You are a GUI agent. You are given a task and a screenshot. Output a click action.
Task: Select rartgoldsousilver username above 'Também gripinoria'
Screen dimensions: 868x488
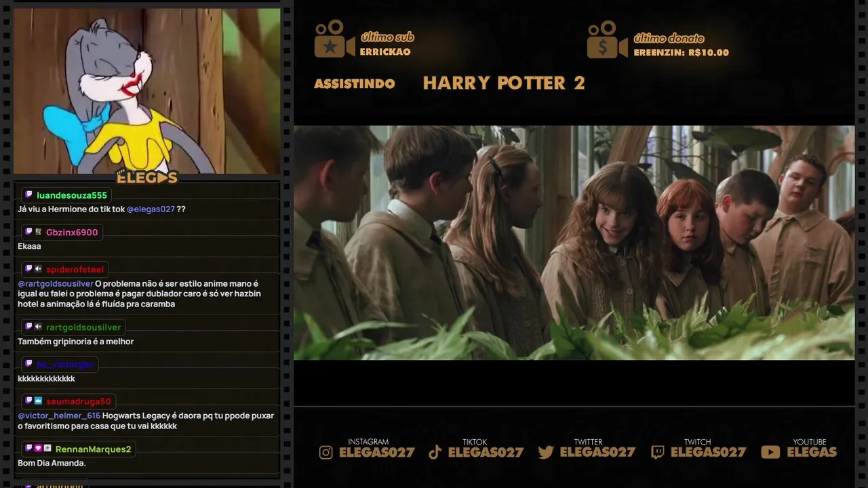[x=83, y=327]
